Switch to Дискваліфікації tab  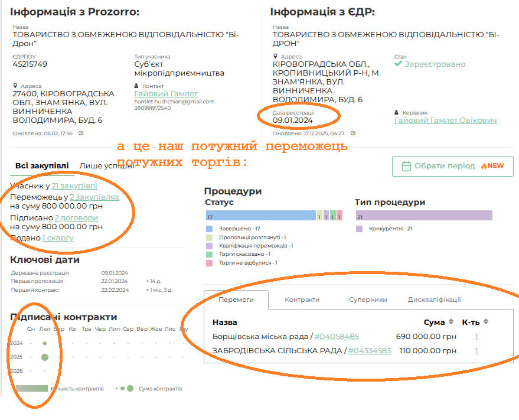pyautogui.click(x=434, y=299)
